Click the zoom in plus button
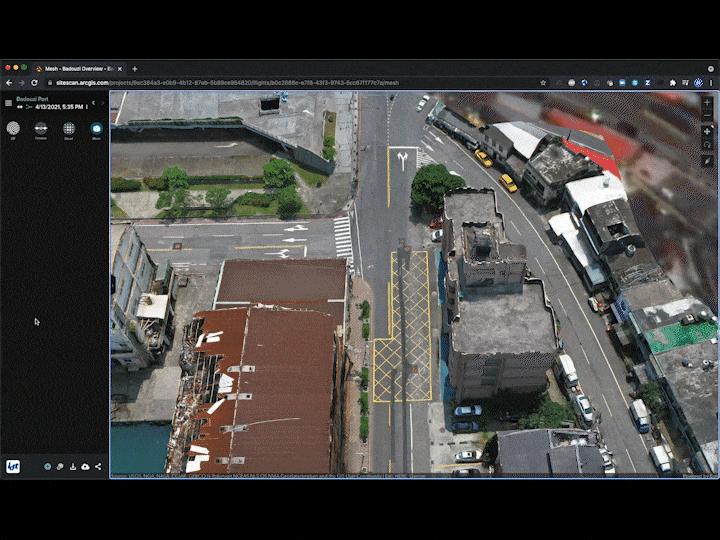The width and height of the screenshot is (720, 540). pyautogui.click(x=708, y=102)
